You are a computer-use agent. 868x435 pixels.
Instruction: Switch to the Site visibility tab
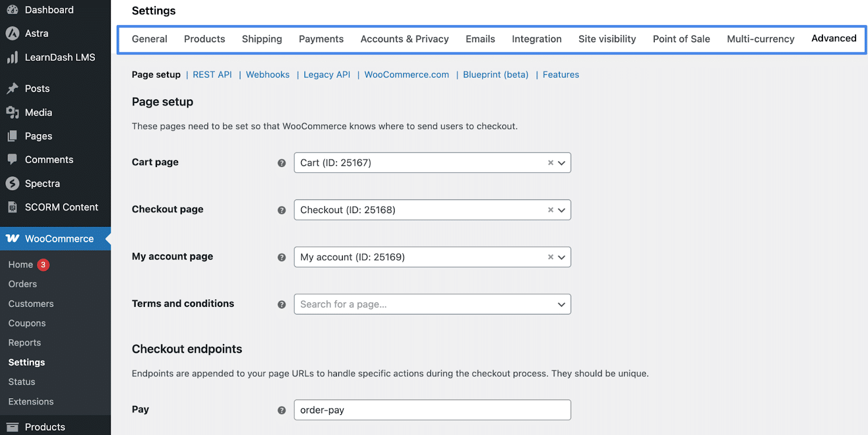[607, 39]
